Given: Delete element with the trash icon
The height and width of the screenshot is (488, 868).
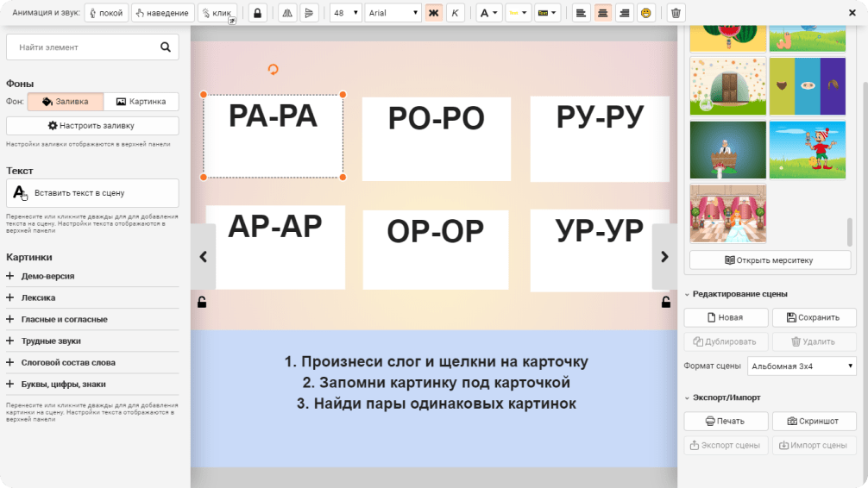Looking at the screenshot, I should (676, 13).
